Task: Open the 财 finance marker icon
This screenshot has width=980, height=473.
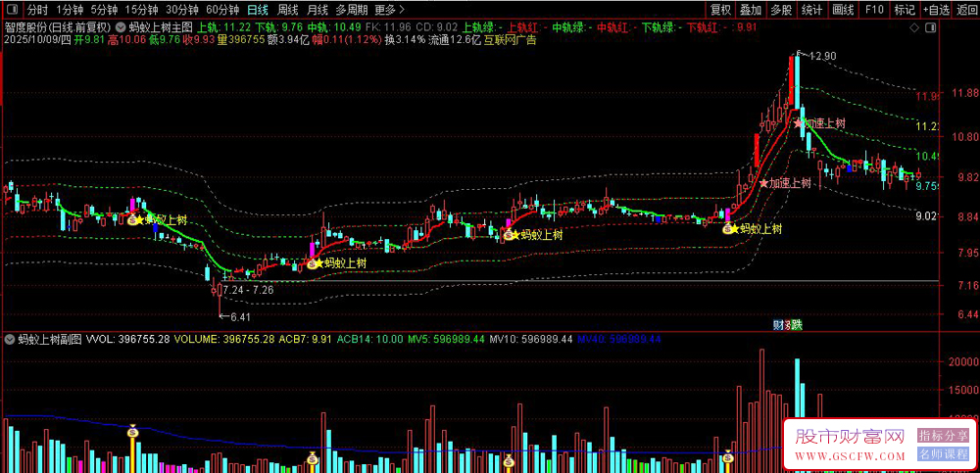Action: (x=779, y=324)
